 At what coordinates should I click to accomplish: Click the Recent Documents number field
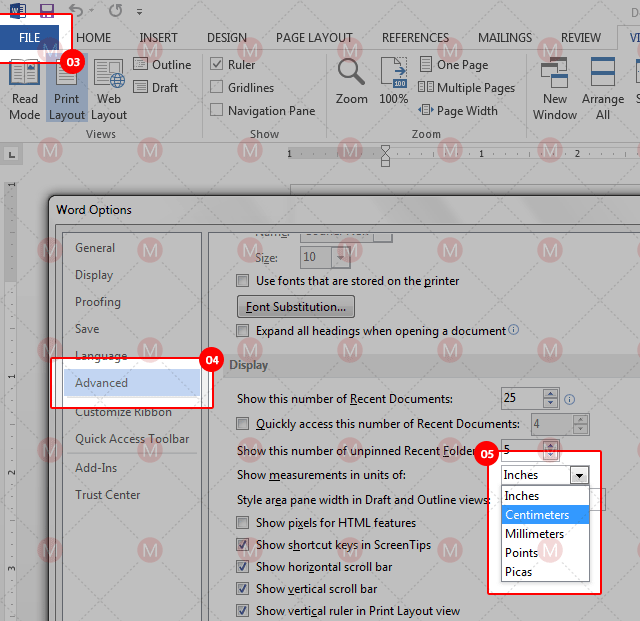[x=522, y=398]
